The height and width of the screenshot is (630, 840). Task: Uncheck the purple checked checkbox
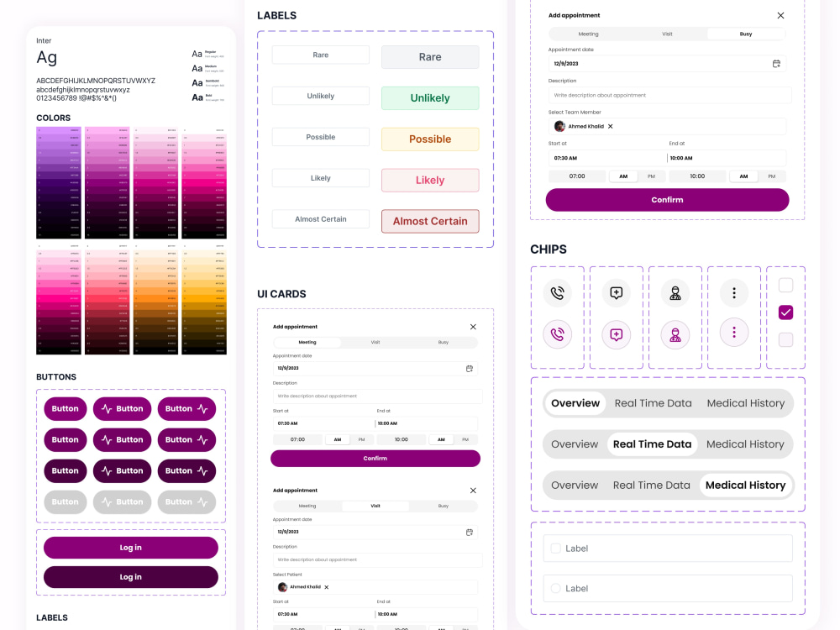[785, 312]
